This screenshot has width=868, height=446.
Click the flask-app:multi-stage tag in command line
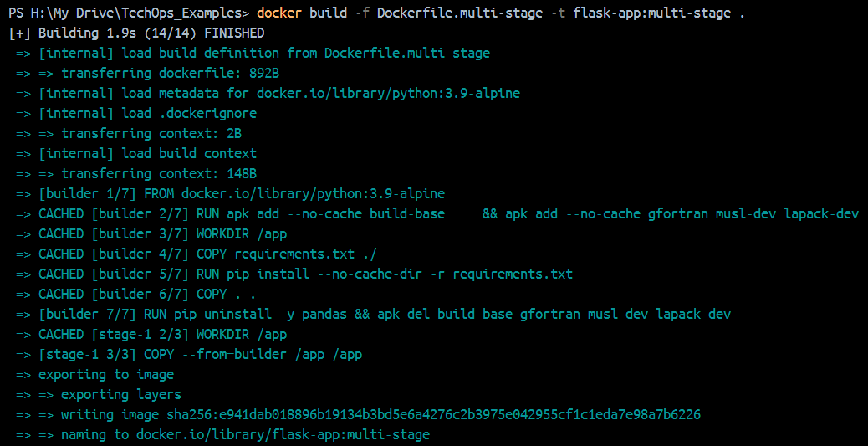pyautogui.click(x=652, y=13)
